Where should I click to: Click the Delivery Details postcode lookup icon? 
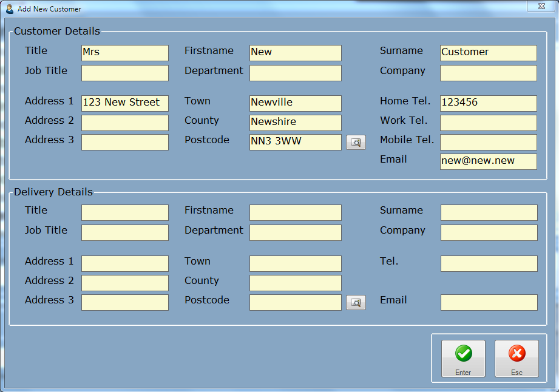pyautogui.click(x=356, y=303)
